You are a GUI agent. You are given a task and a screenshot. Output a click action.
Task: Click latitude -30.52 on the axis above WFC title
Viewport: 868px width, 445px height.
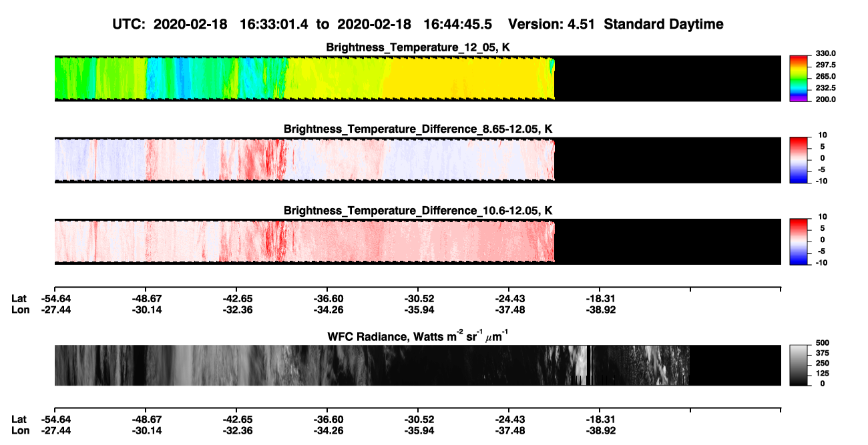(418, 300)
